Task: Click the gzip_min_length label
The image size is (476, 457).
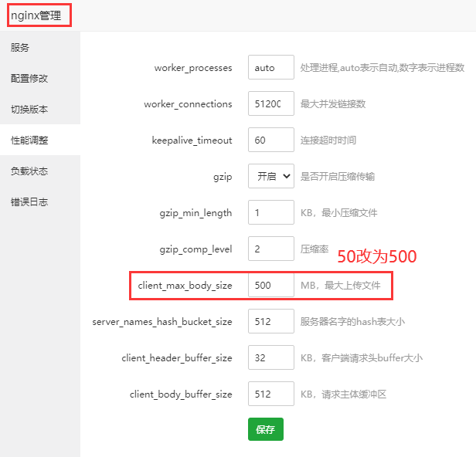Action: pos(195,213)
